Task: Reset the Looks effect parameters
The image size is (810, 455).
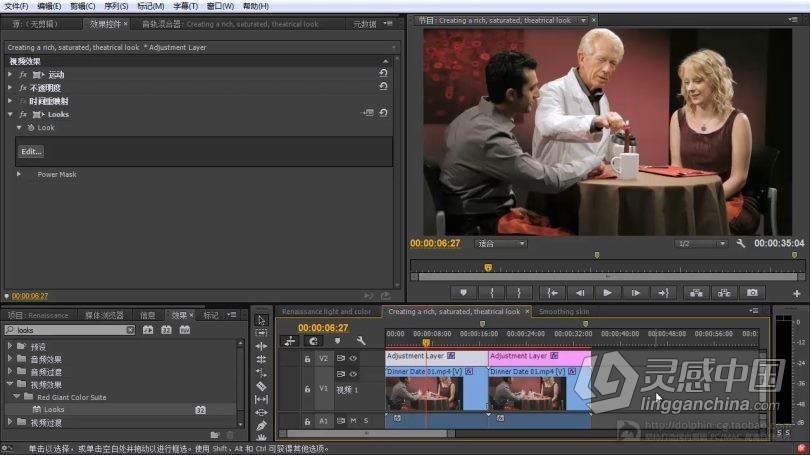Action: (383, 113)
